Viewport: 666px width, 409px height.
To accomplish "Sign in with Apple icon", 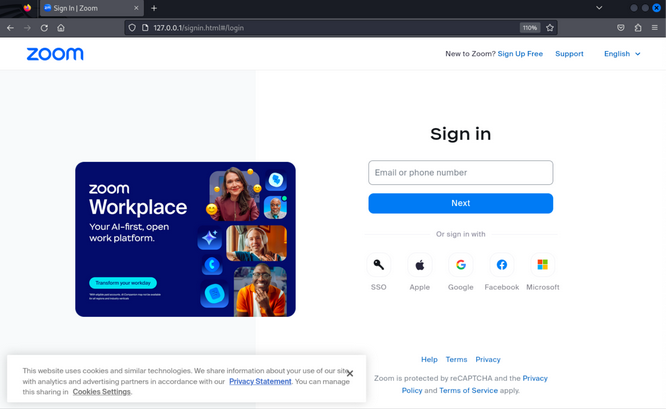I will coord(420,265).
